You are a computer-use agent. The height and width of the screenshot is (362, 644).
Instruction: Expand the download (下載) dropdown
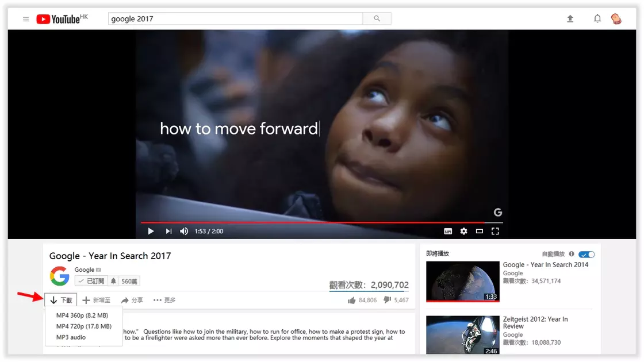pos(61,300)
